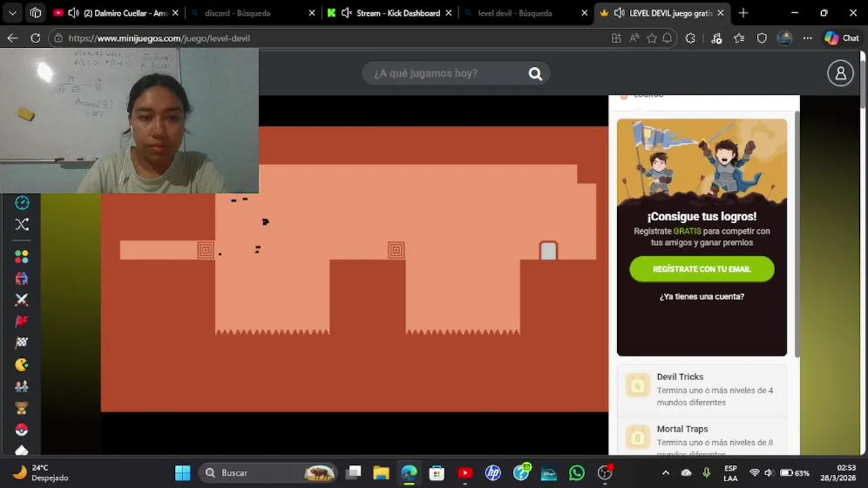The height and width of the screenshot is (488, 868).
Task: Select the Mortal Traps achievement entry
Action: tap(702, 437)
